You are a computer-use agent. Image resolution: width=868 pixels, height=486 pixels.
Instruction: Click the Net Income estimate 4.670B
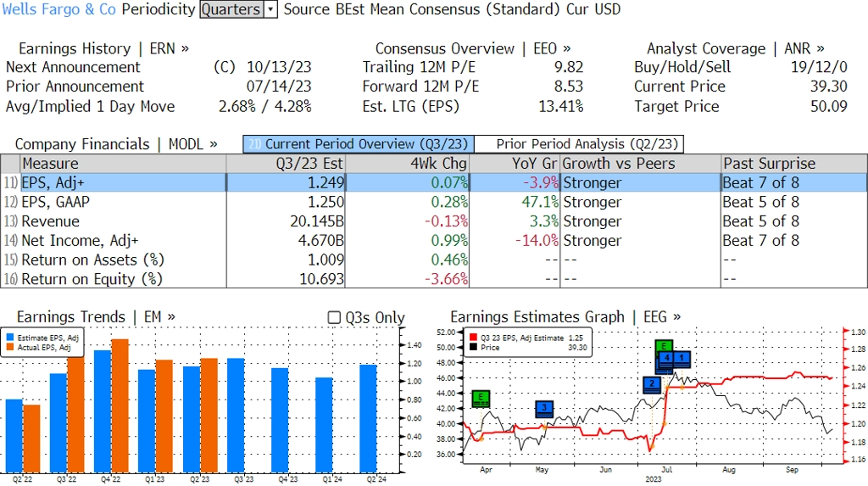pos(321,241)
